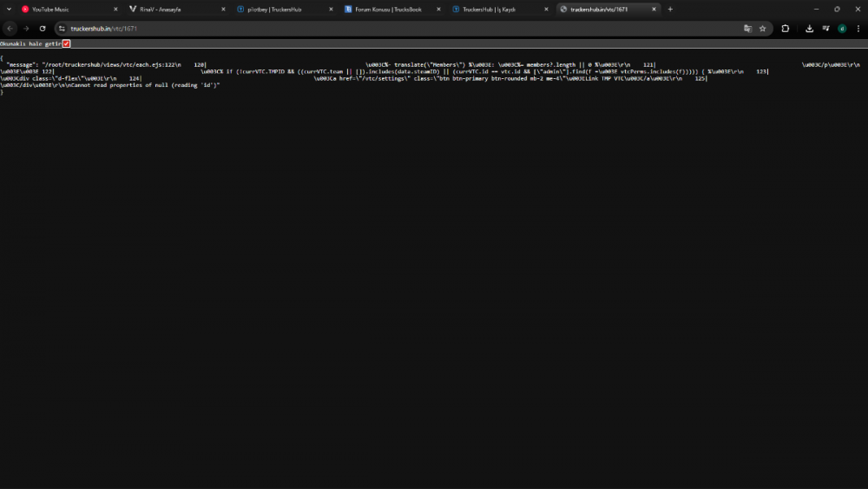Open Chrome three-dot menu
Image resolution: width=868 pixels, height=489 pixels.
tap(858, 29)
